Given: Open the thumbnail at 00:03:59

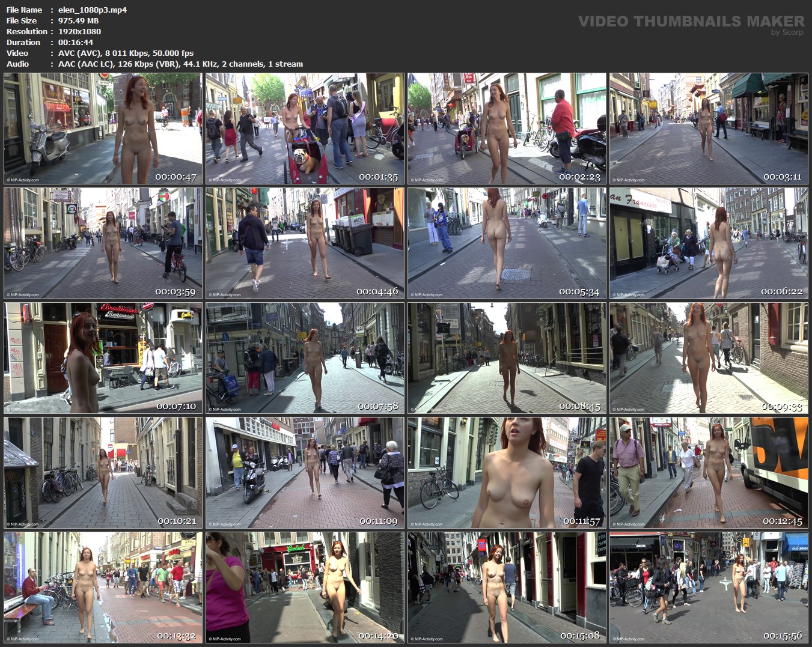Looking at the screenshot, I should coord(103,243).
